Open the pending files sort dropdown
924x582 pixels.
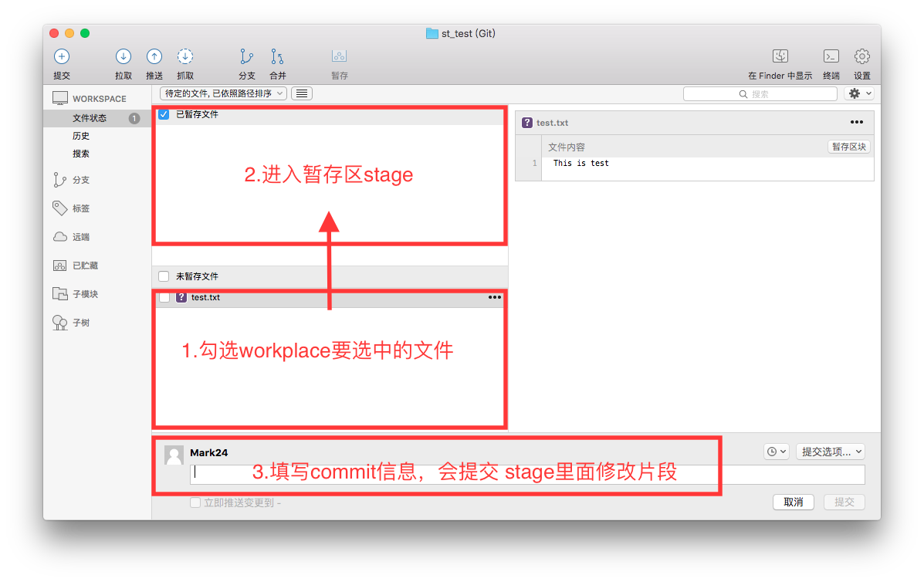coord(223,93)
